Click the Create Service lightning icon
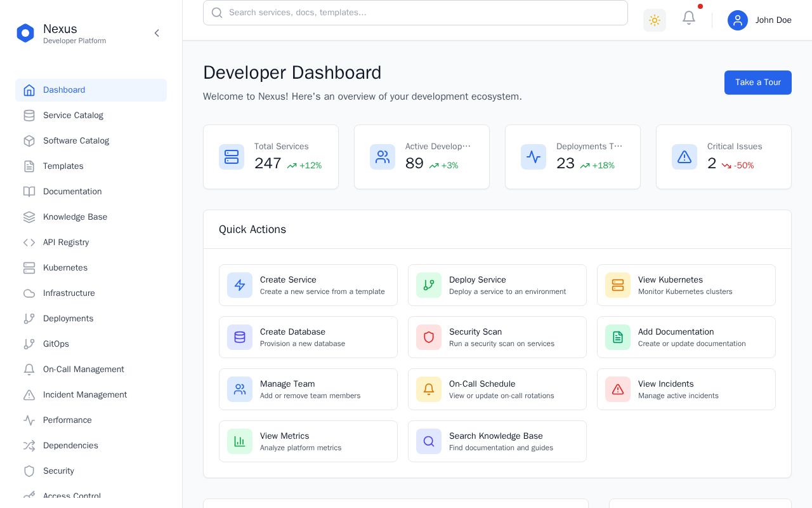 coord(240,285)
